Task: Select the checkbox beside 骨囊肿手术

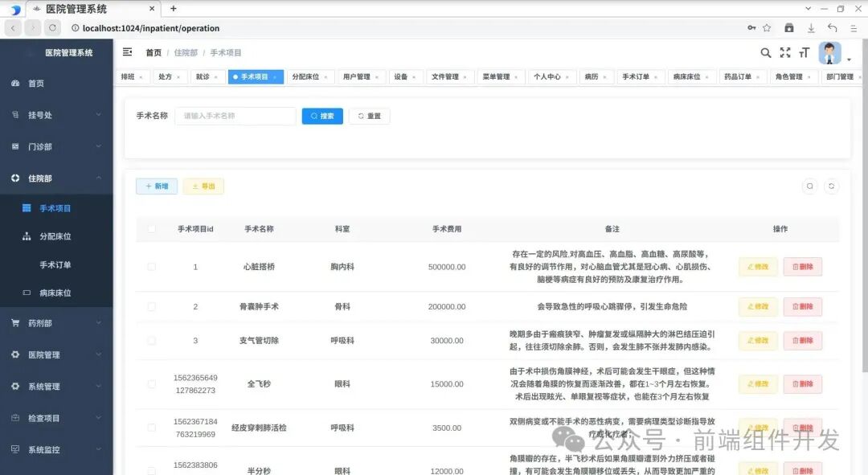Action: (x=151, y=306)
